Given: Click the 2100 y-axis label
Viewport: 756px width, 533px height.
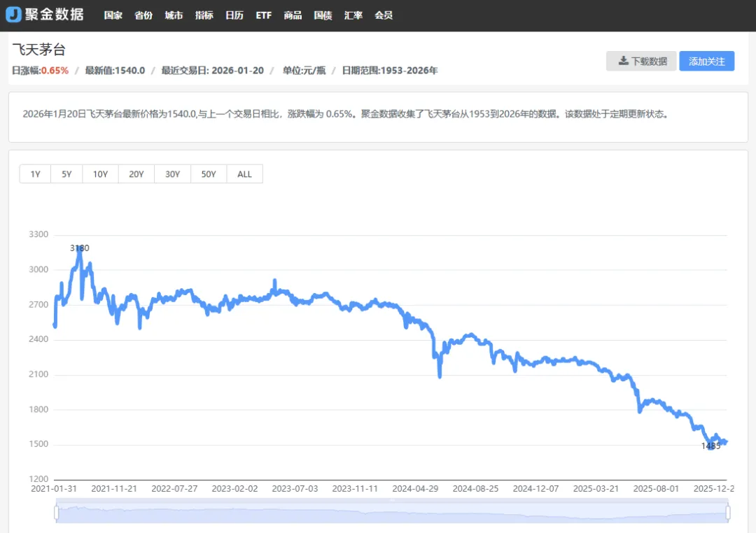Looking at the screenshot, I should click(38, 374).
